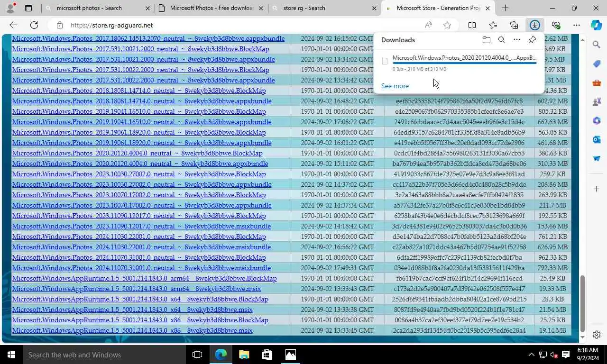Open the browser profile icon
This screenshot has height=364, width=607.
click(x=10, y=8)
